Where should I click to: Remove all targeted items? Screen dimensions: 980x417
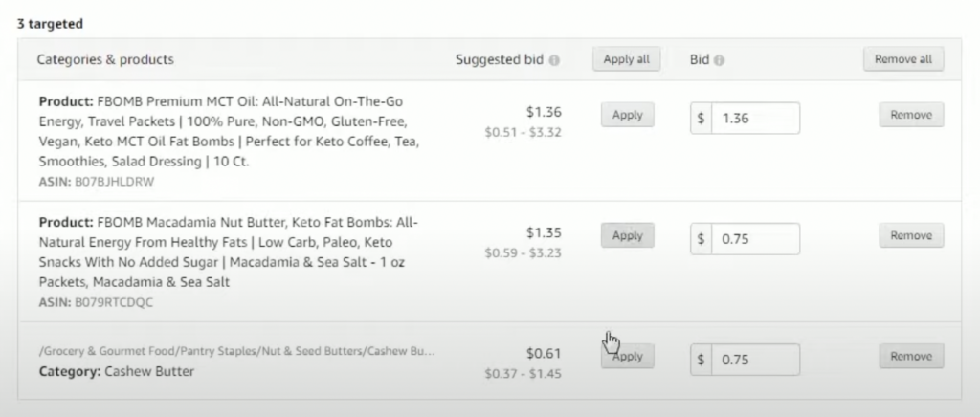[x=903, y=59]
